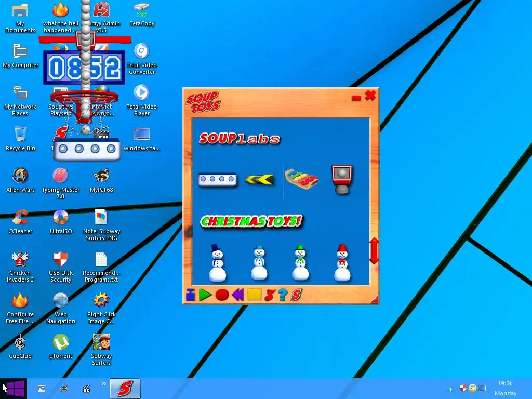
Task: Open Configure Free Fire icon
Action: [20, 309]
